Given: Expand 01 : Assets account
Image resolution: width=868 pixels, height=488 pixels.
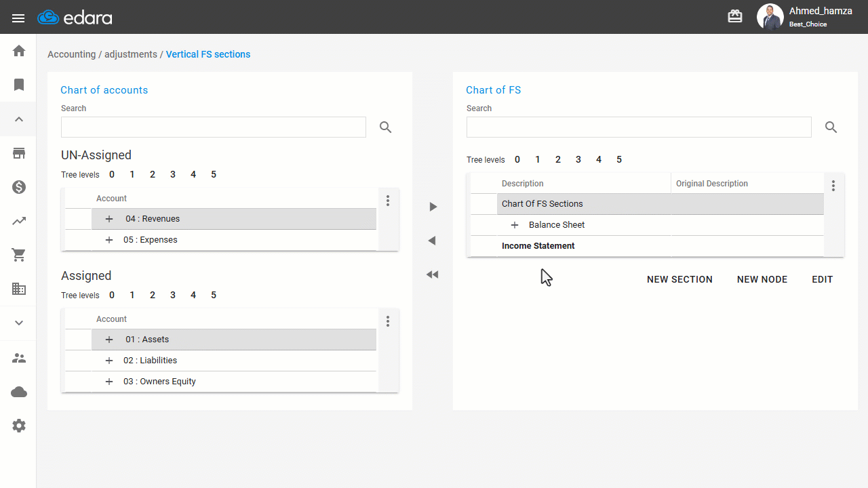Looking at the screenshot, I should pos(109,340).
